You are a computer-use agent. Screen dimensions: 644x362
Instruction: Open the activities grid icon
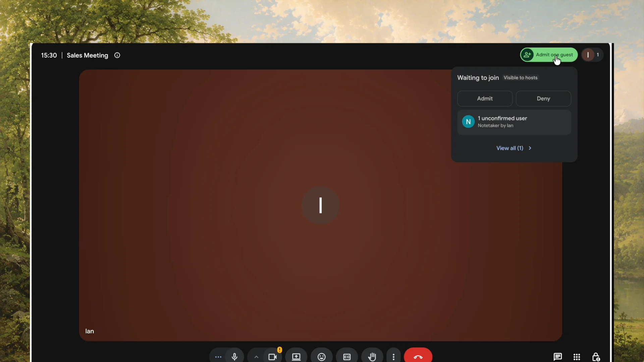(577, 357)
